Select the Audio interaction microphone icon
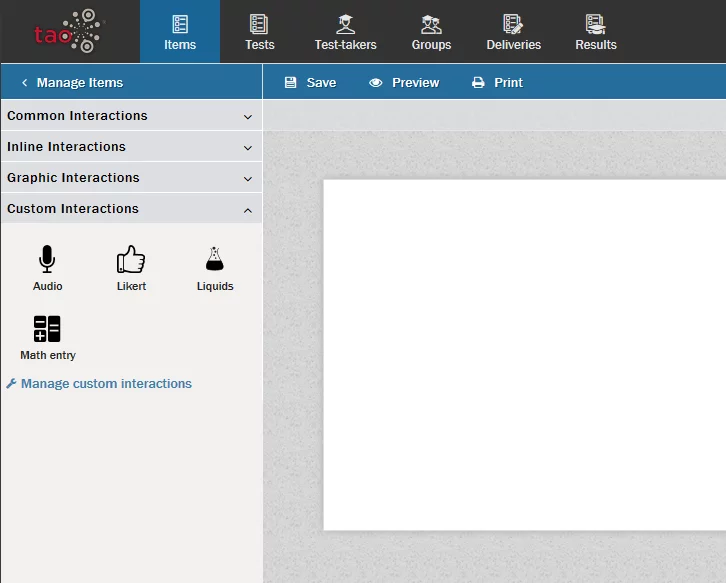Screen dimensions: 726x583 pyautogui.click(x=47, y=260)
